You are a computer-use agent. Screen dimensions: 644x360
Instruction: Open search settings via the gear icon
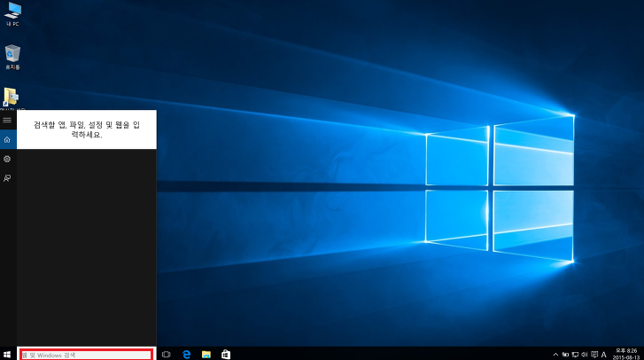point(7,159)
